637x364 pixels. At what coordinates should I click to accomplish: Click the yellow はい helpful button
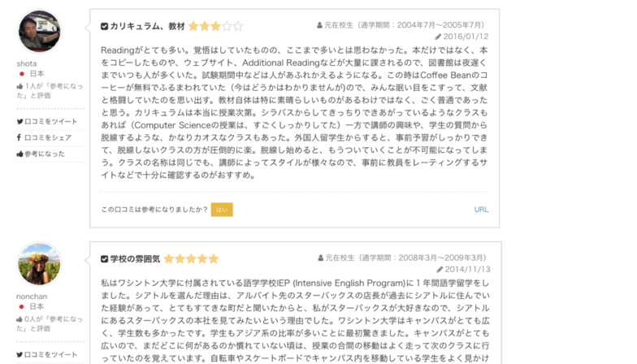222,210
